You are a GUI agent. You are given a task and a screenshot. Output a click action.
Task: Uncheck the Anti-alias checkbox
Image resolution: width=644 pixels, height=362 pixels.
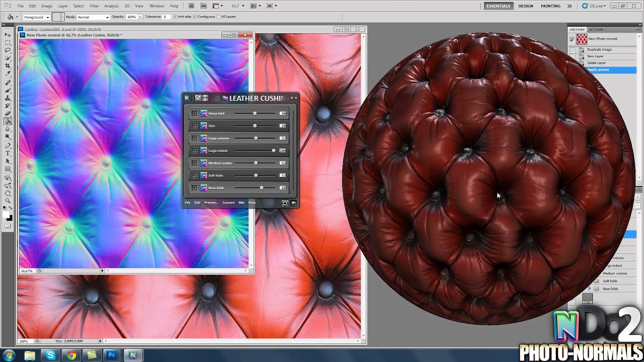coord(175,17)
